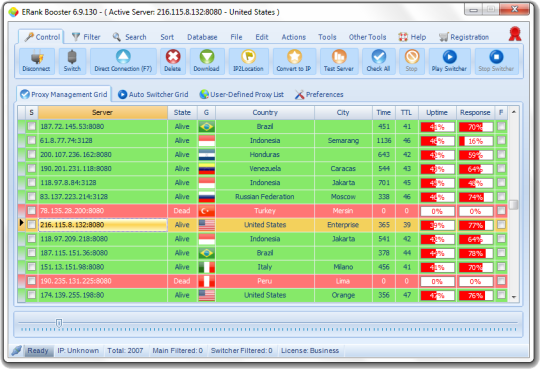Check the box for server 61.8.77.74:3128

pos(31,141)
